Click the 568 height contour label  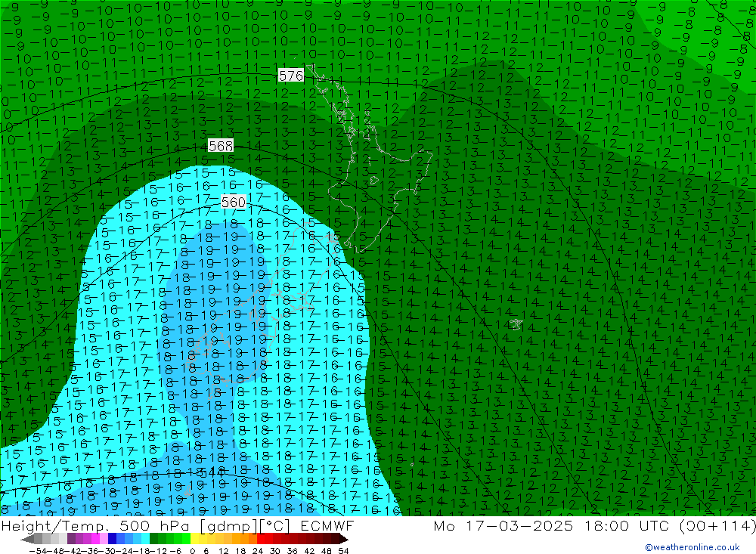click(220, 146)
